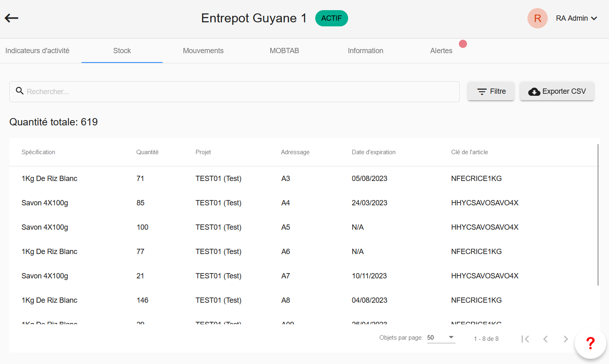Click the red question mark help button
Screen dimensions: 609x364
click(590, 343)
